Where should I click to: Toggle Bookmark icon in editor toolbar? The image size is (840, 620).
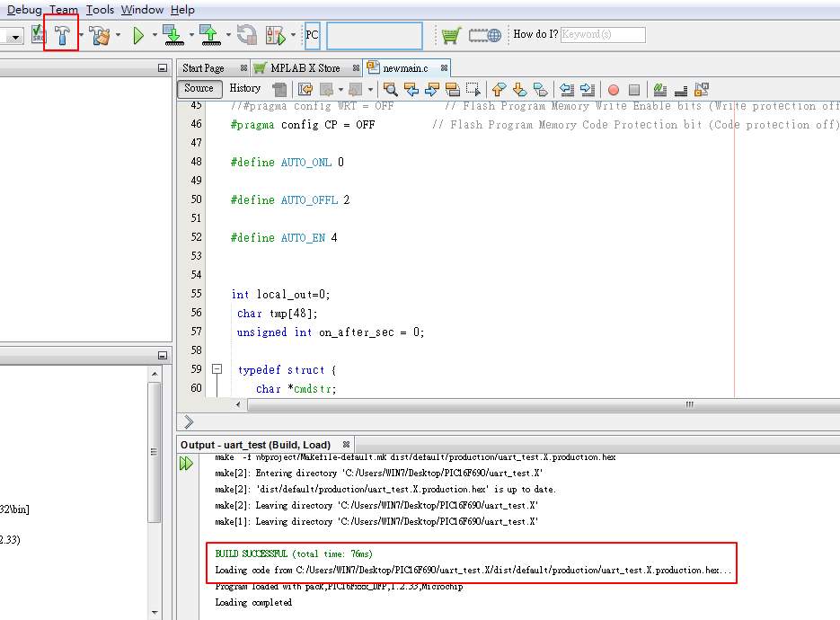[541, 90]
